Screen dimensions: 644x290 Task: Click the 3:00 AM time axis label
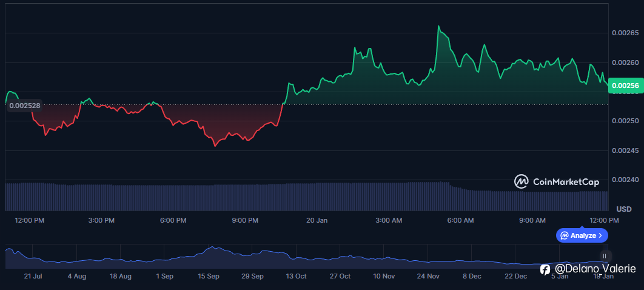click(x=389, y=220)
